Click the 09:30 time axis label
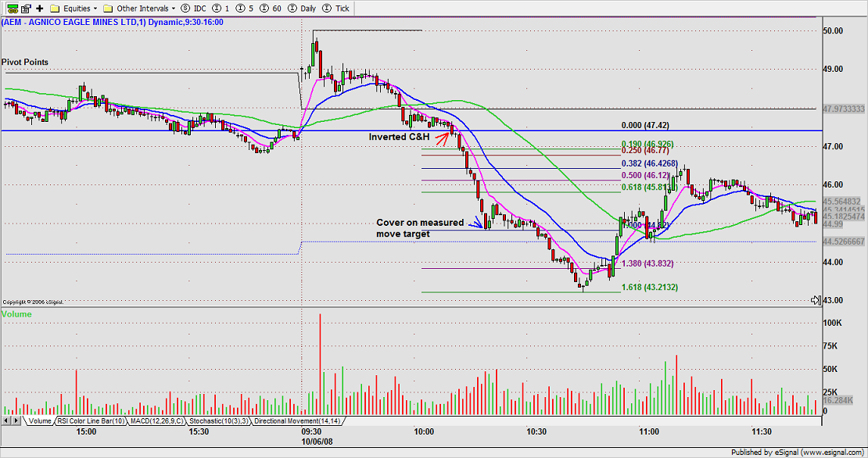This screenshot has width=868, height=458. [x=311, y=431]
